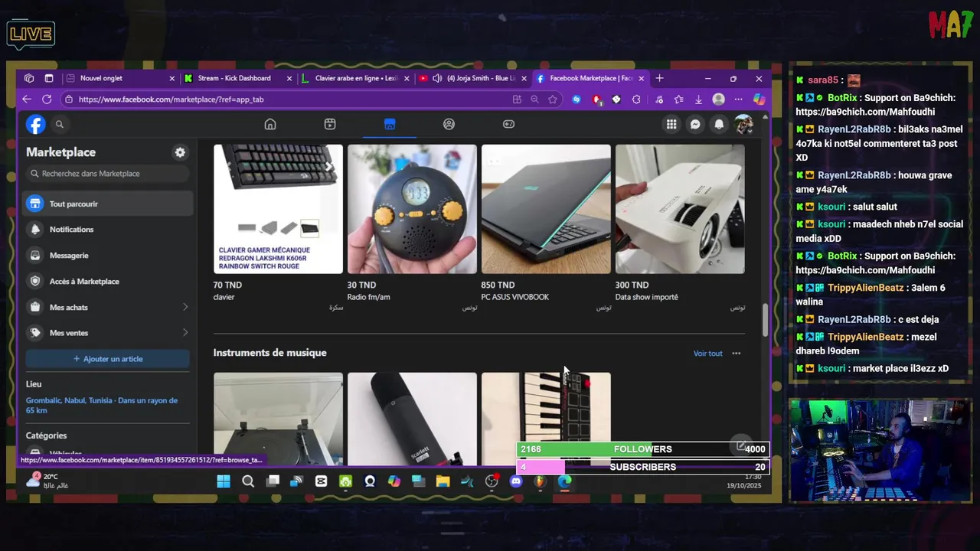Screen dimensions: 980x551
Task: Switch to Nouvel onglet tab
Action: (120, 78)
